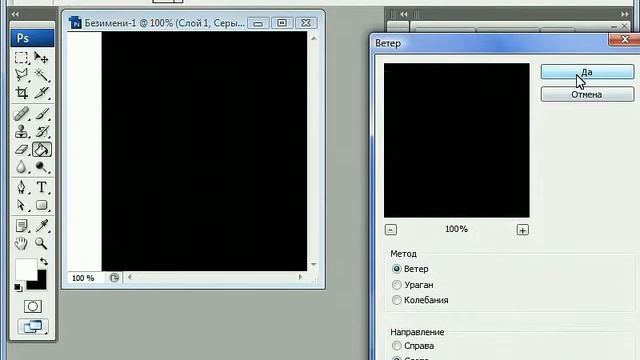The image size is (640, 360).
Task: Select the Eyedropper tool
Action: click(41, 225)
